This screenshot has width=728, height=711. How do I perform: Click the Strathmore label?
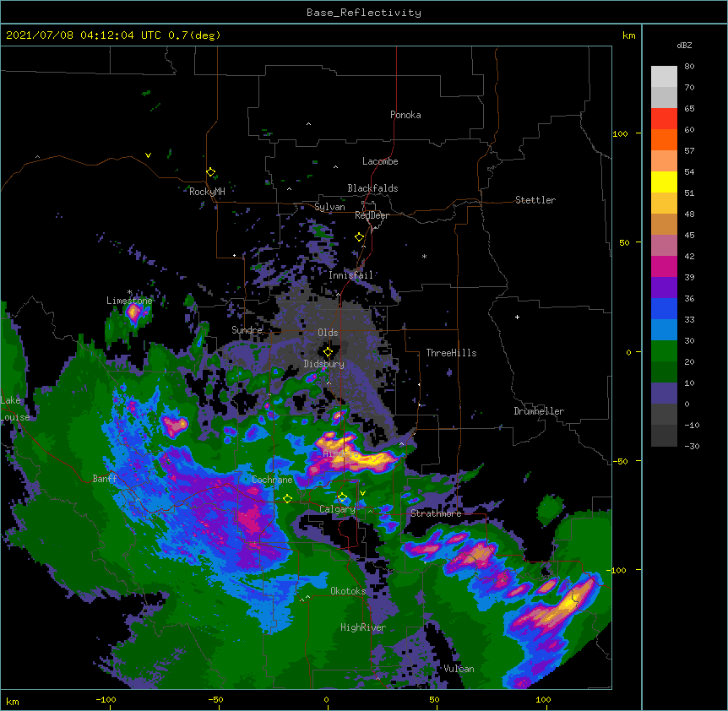(436, 513)
